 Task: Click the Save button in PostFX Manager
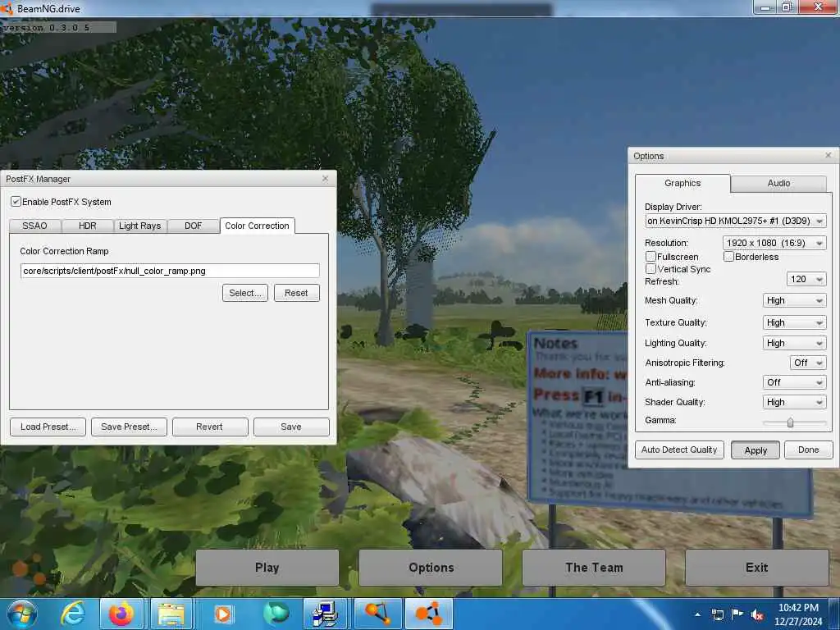click(291, 427)
